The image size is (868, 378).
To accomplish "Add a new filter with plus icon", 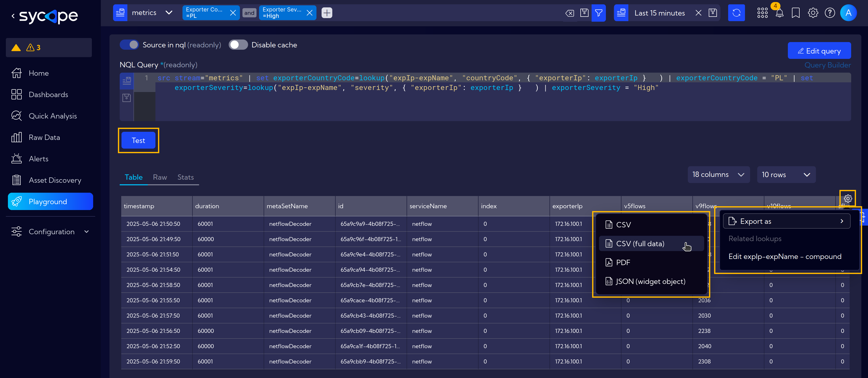I will point(327,13).
